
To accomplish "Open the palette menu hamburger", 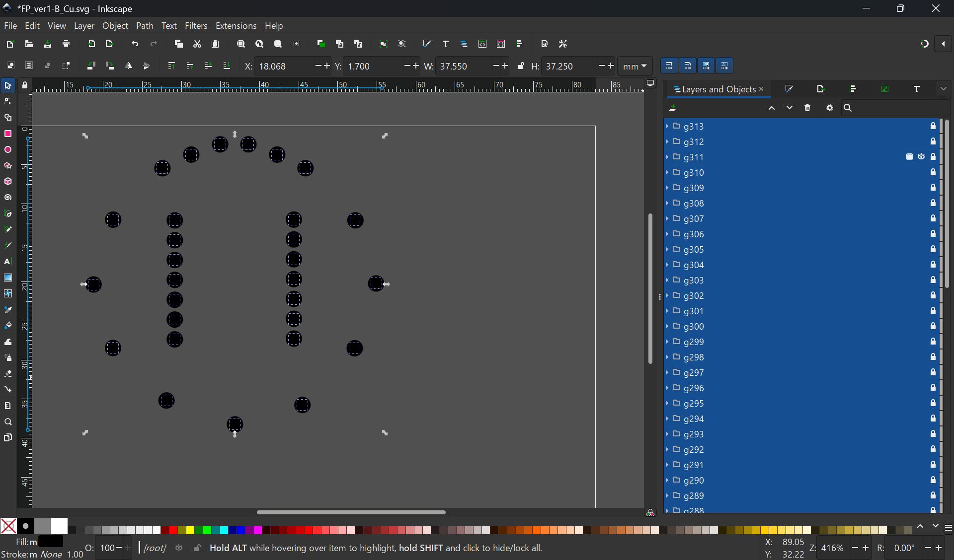I will pyautogui.click(x=948, y=529).
